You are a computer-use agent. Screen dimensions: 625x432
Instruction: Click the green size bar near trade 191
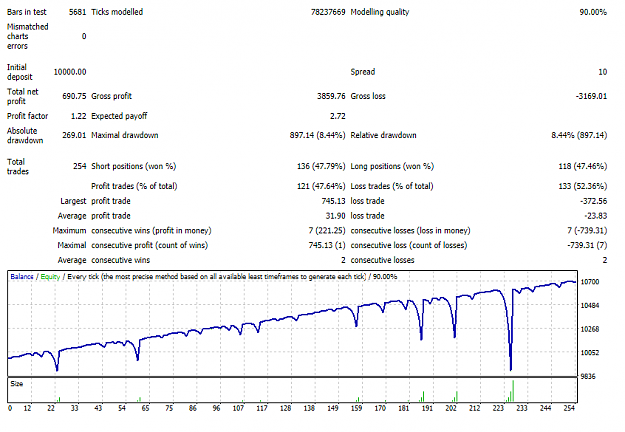pyautogui.click(x=423, y=397)
